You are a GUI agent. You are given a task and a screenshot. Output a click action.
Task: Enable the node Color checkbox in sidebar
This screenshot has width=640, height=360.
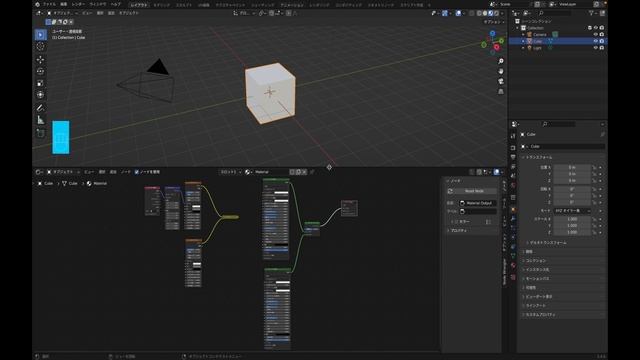coord(456,222)
